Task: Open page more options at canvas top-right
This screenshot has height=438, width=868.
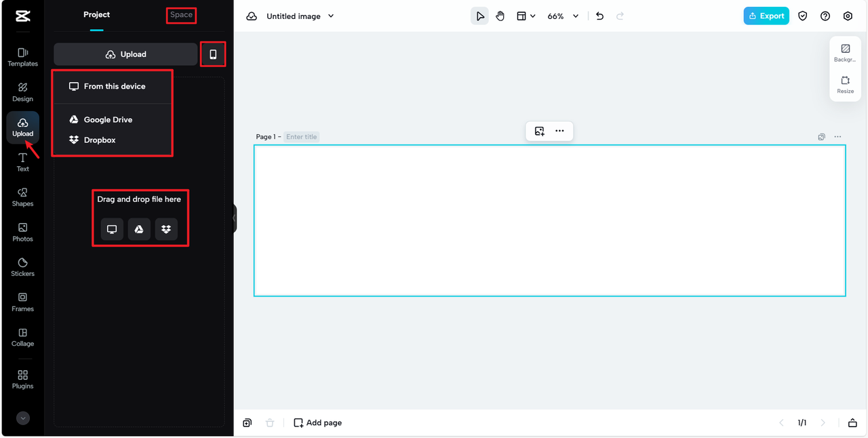Action: [837, 137]
